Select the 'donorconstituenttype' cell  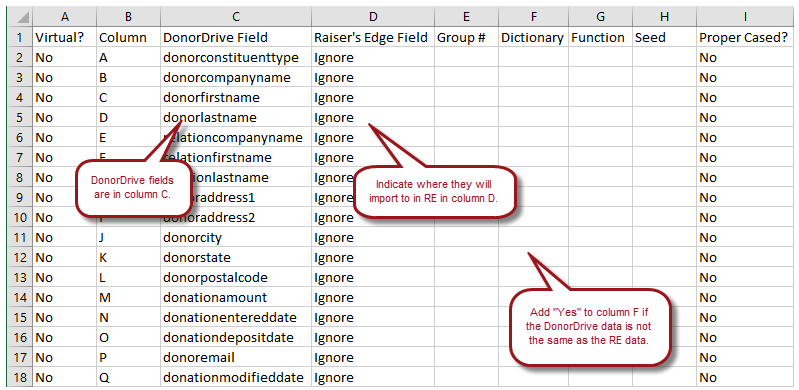pos(235,58)
